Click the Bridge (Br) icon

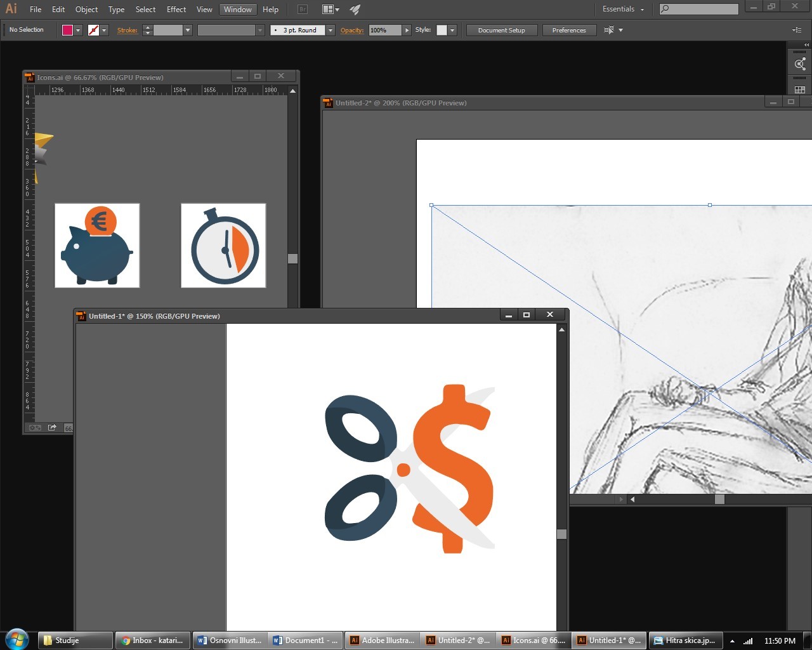(x=303, y=10)
